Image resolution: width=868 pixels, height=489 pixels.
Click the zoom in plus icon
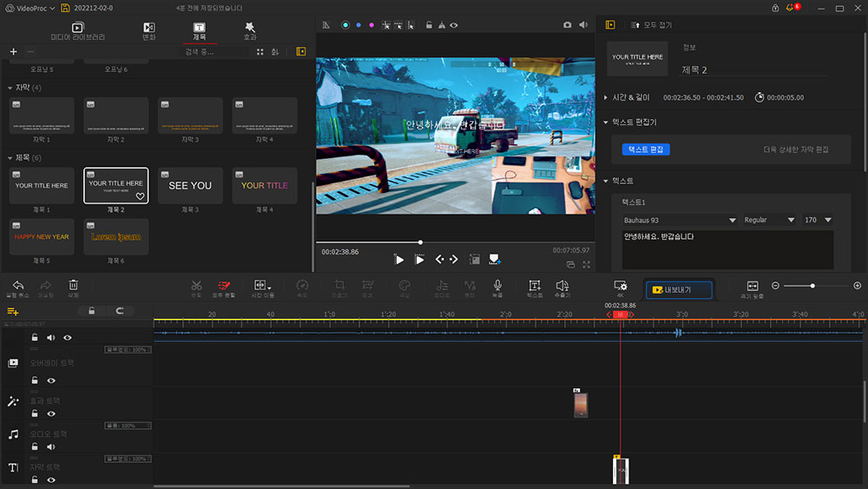[x=857, y=286]
